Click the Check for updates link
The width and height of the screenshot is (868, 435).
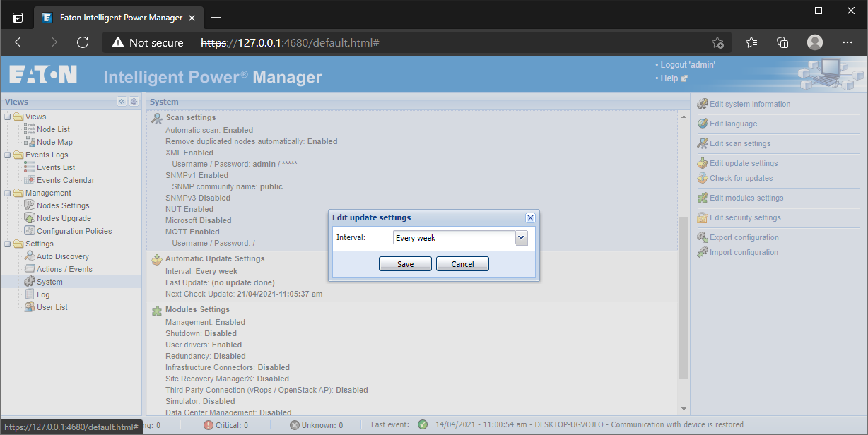point(741,178)
